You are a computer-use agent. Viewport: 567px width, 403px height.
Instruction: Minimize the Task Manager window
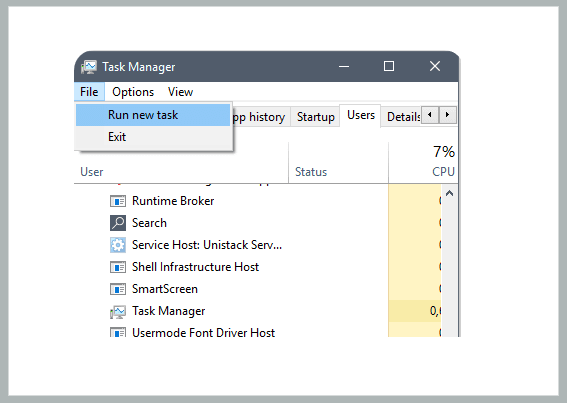(344, 67)
